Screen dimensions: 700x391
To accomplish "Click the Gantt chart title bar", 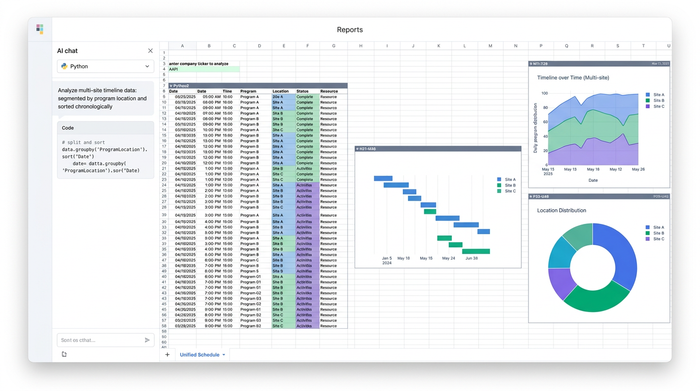I will point(438,149).
